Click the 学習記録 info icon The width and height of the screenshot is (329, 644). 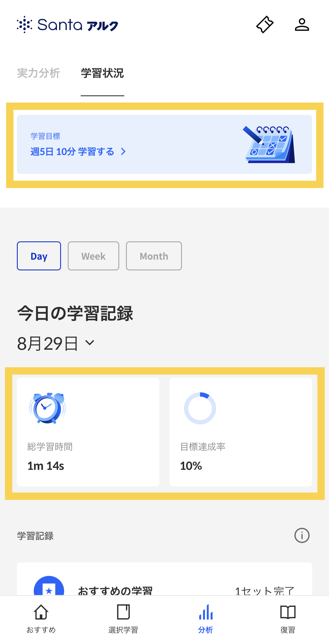pyautogui.click(x=302, y=535)
